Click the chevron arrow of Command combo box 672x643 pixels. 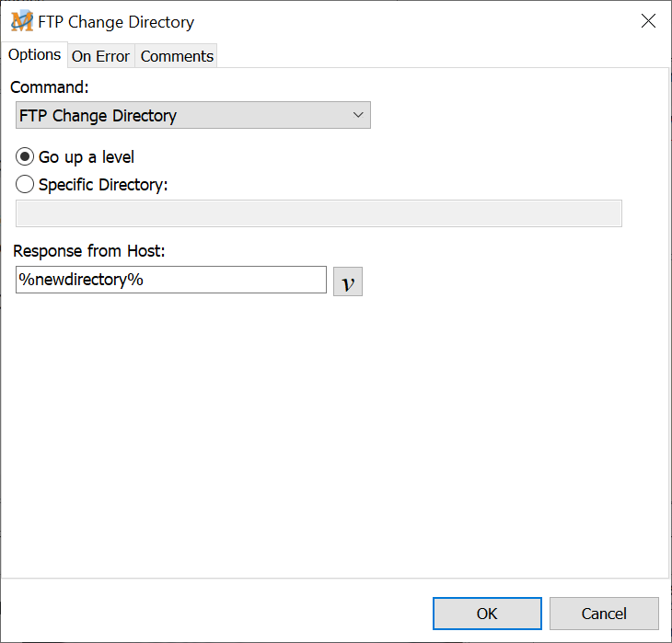point(358,115)
